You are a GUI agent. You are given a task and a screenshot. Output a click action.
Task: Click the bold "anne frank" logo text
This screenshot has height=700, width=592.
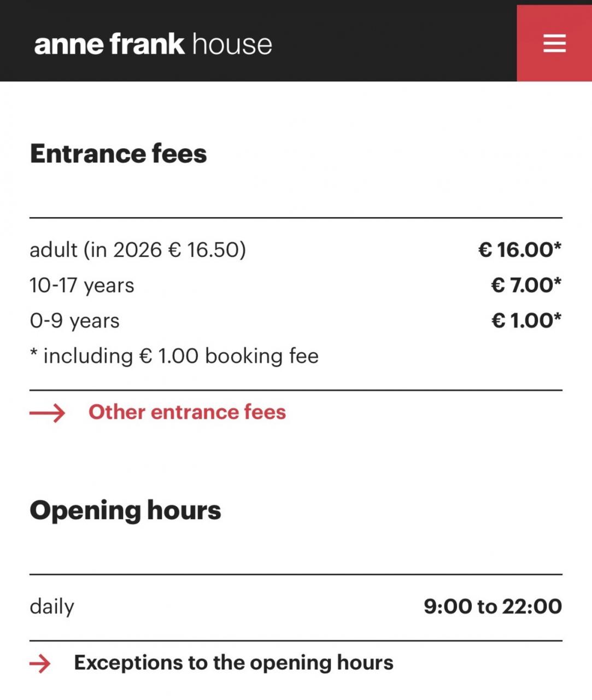click(x=109, y=44)
